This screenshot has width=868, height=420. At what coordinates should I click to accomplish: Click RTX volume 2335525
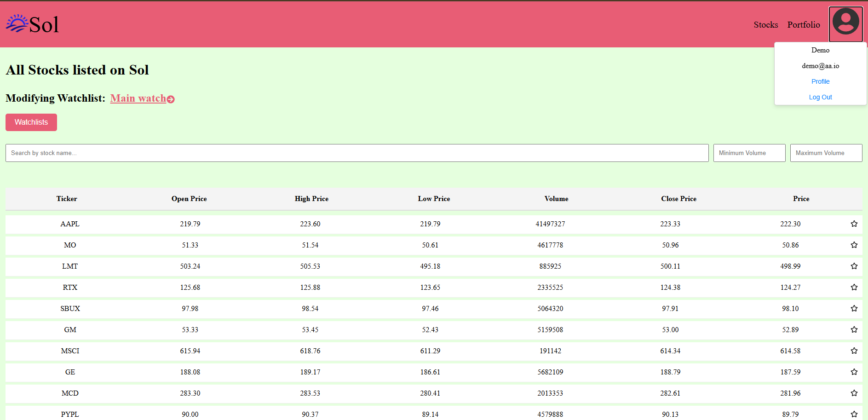[550, 288]
